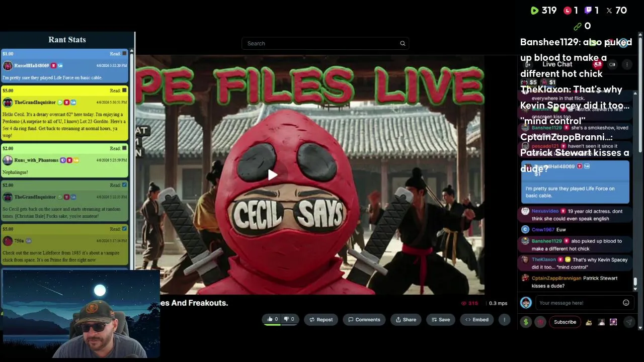Mark RussellHall48069 $1.00 rant as read
644x362 pixels.
click(124, 53)
